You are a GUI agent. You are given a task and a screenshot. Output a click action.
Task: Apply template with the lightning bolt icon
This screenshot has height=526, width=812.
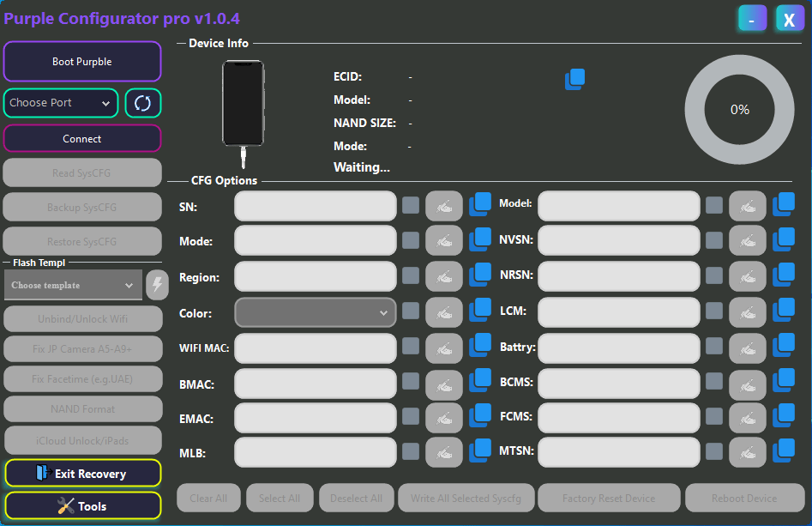(x=157, y=284)
